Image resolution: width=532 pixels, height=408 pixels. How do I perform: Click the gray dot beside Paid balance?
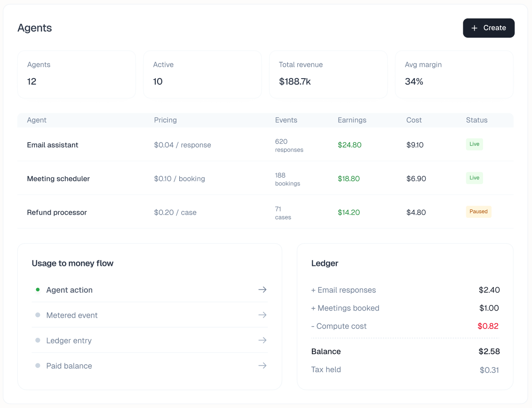38,365
